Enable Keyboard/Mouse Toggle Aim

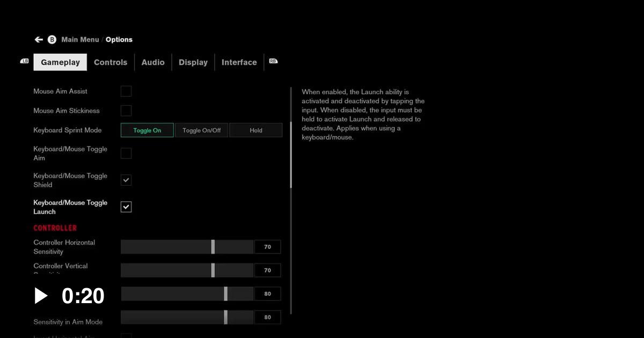(x=126, y=153)
